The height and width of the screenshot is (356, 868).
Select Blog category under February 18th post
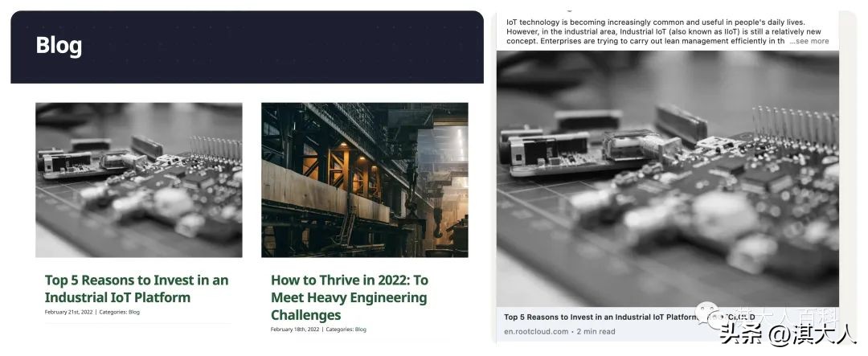click(x=360, y=329)
